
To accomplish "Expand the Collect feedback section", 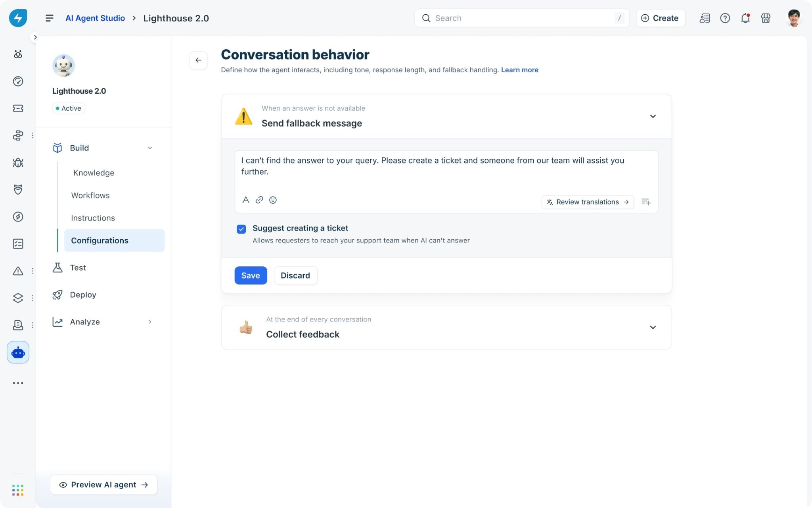I will coord(653,327).
